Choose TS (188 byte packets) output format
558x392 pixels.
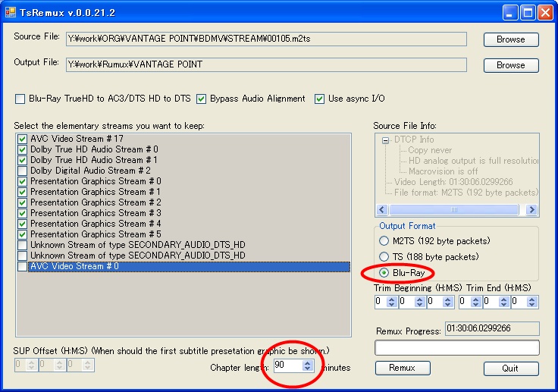click(x=384, y=257)
